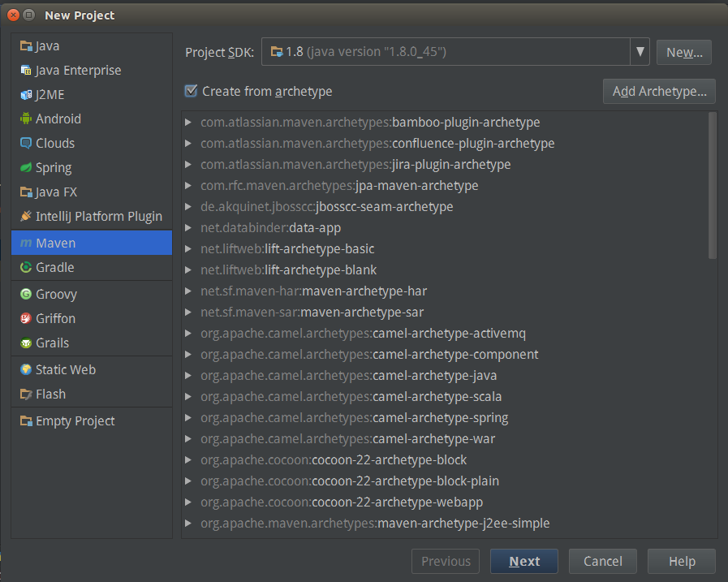Click the Clouds speech-bubble icon
The width and height of the screenshot is (728, 582).
point(26,143)
